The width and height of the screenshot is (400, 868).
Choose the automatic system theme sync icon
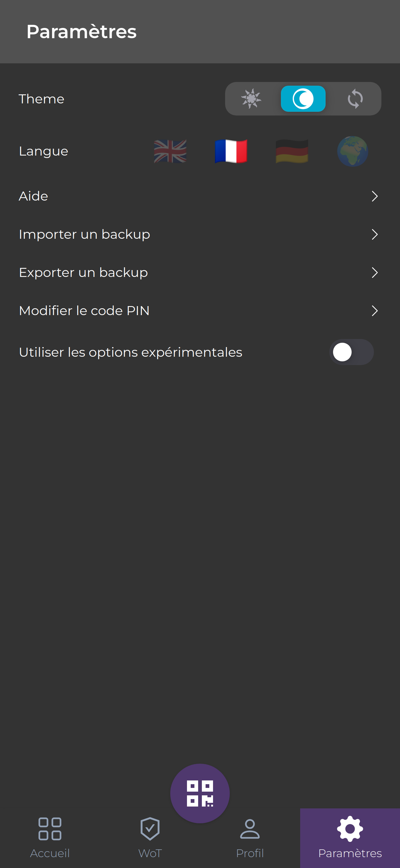pos(355,99)
